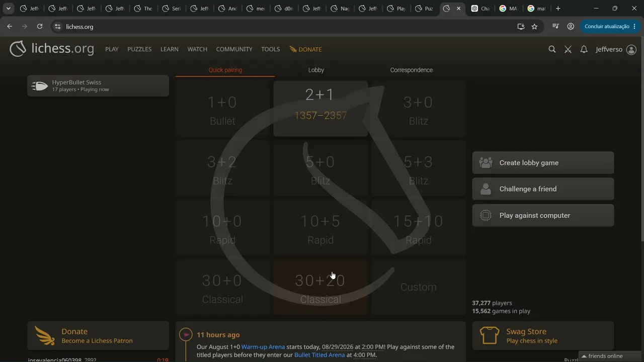Open the browser media controls icon
Image resolution: width=644 pixels, height=362 pixels.
(x=555, y=27)
